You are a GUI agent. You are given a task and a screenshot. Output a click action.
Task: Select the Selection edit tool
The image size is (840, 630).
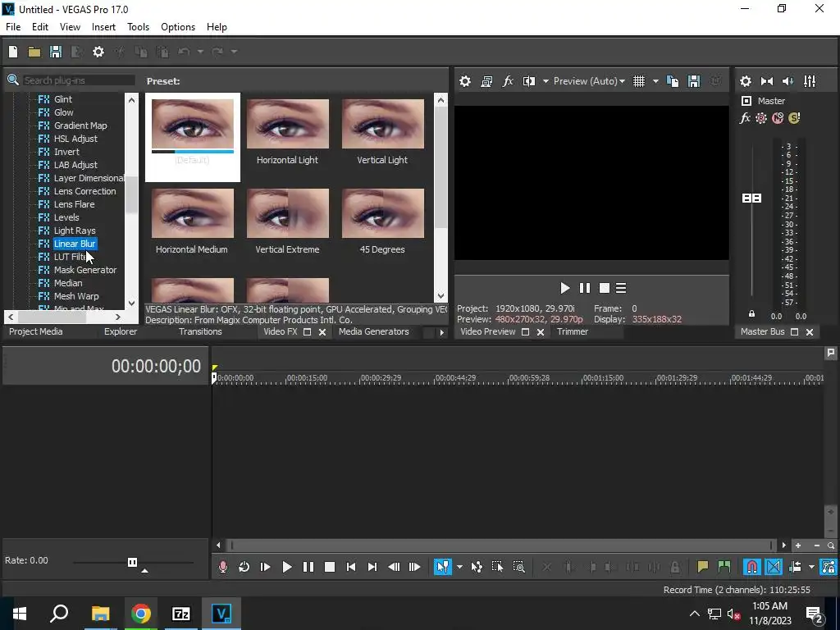(x=497, y=567)
